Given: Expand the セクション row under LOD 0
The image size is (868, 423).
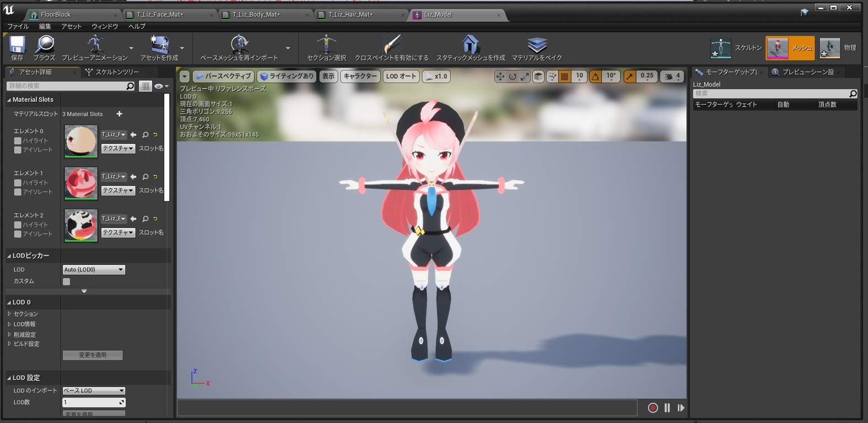Looking at the screenshot, I should click(9, 314).
